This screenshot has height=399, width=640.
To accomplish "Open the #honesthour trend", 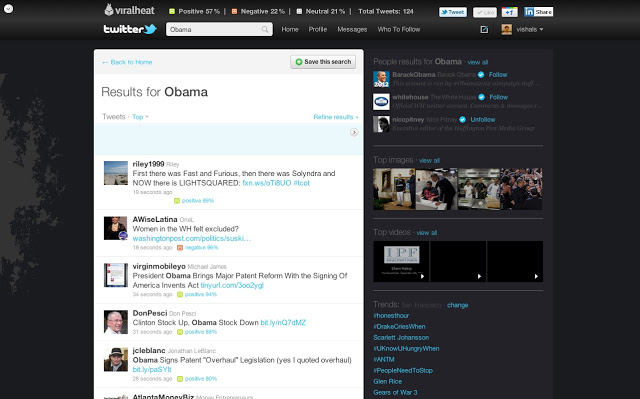I will point(391,316).
